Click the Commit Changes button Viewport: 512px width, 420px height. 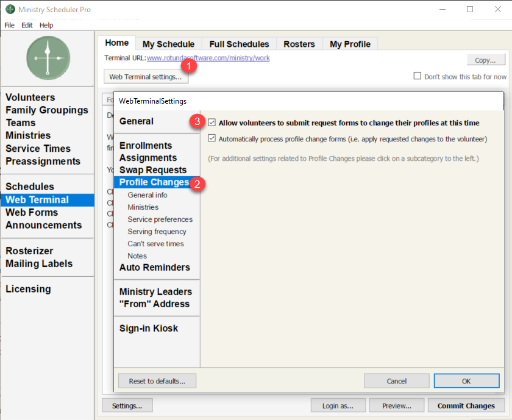click(x=466, y=405)
